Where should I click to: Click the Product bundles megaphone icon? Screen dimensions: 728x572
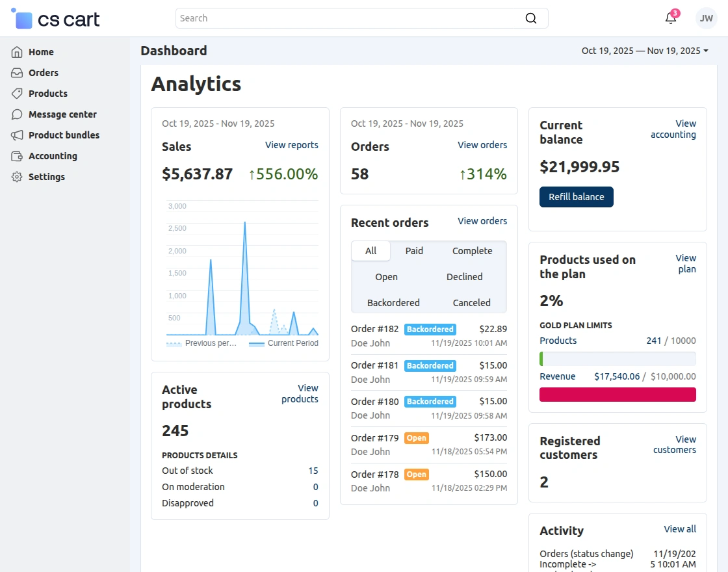(17, 135)
